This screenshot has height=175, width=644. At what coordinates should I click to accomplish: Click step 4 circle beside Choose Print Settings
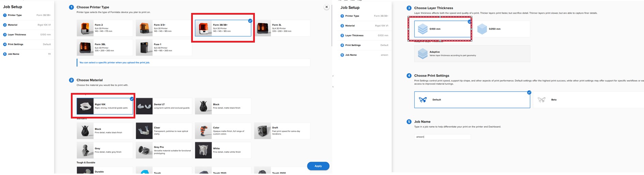[409, 76]
